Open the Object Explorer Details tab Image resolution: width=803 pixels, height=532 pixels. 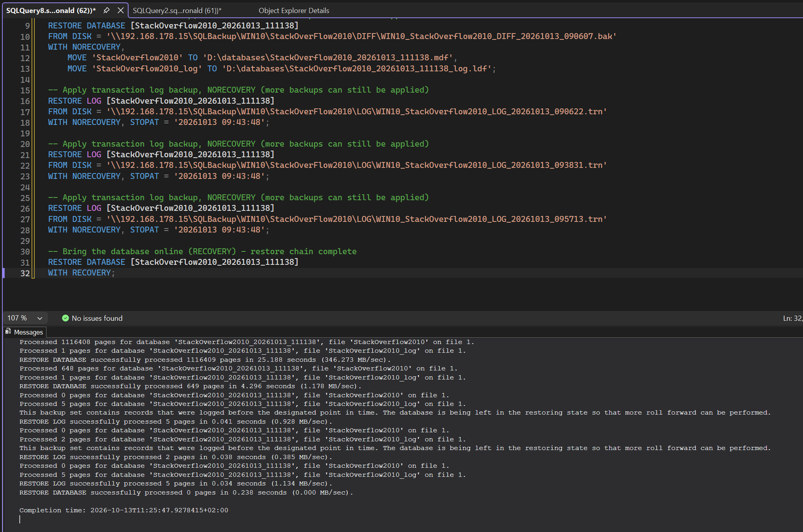pyautogui.click(x=294, y=11)
